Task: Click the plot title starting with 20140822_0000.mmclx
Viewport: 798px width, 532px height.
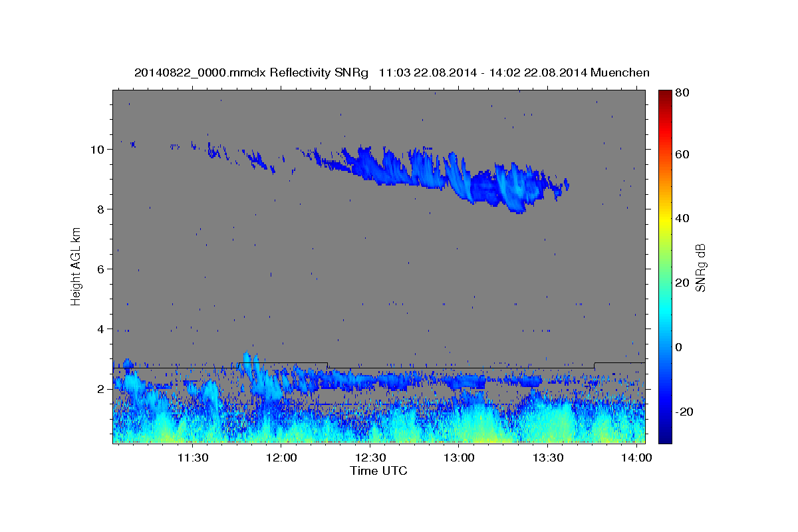Action: tap(392, 72)
